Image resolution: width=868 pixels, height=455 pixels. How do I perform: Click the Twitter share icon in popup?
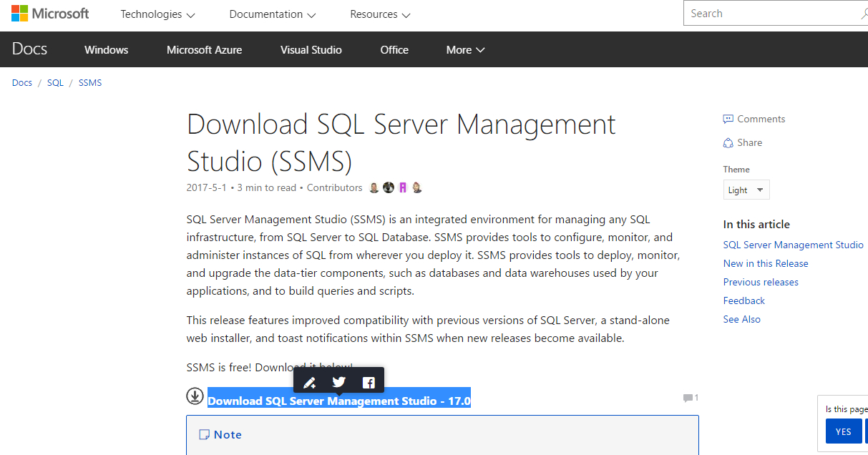pyautogui.click(x=339, y=382)
